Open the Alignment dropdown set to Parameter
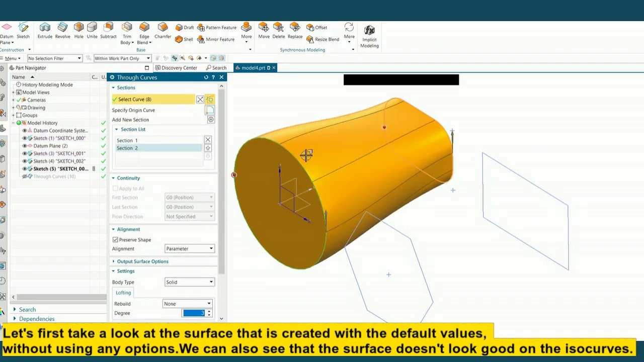 click(190, 249)
